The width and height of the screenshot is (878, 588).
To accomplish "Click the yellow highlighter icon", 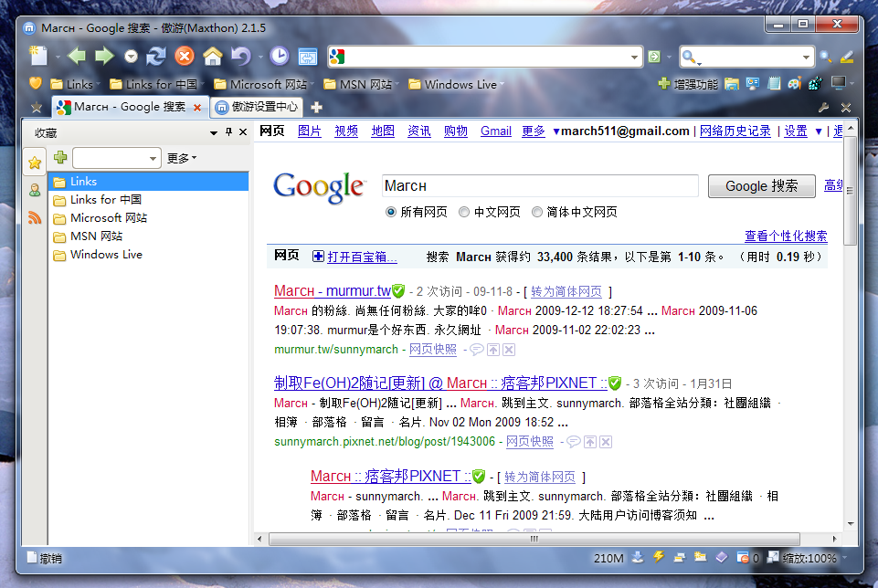I will click(x=847, y=57).
